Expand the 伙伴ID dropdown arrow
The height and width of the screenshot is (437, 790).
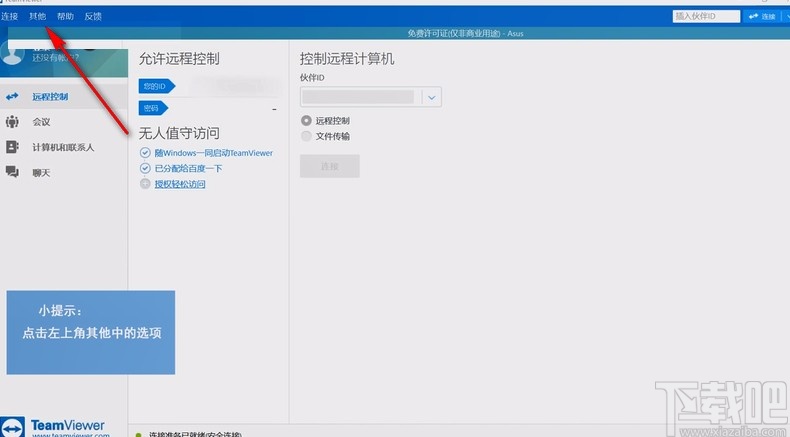(432, 97)
